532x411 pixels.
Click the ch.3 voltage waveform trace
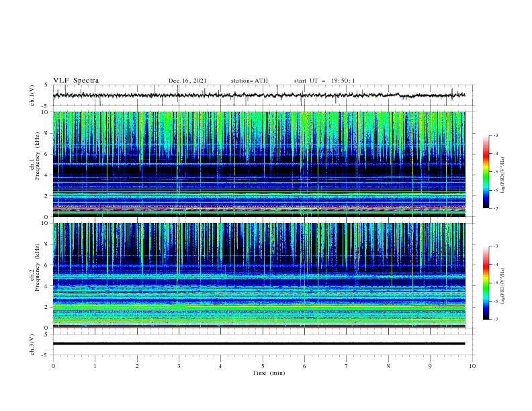point(259,344)
